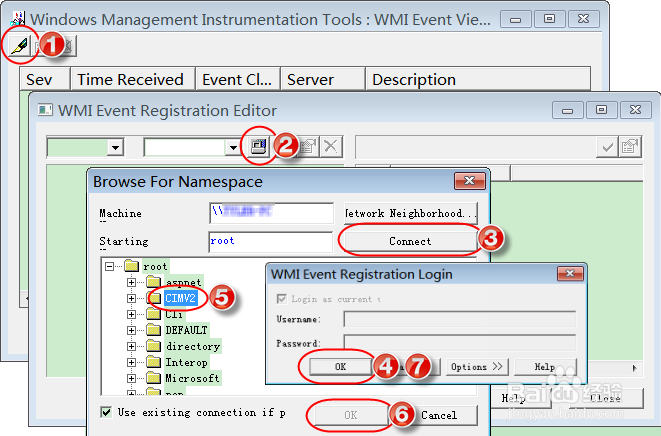661x436 pixels.
Task: Close the Browse For Namespace dialog
Action: coord(470,181)
